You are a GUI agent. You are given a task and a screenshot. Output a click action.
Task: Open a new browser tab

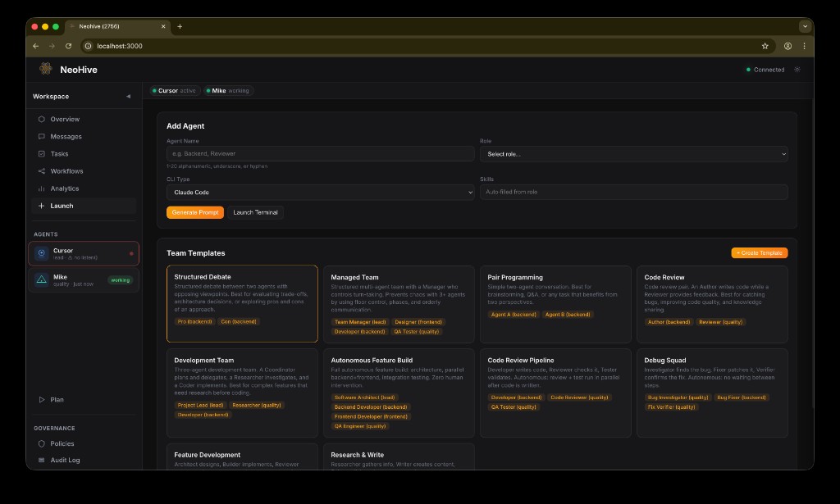180,26
